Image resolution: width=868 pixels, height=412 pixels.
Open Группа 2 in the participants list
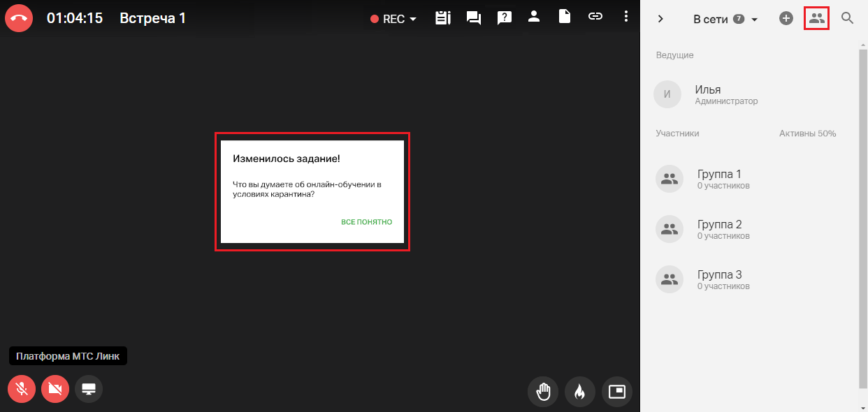point(749,229)
